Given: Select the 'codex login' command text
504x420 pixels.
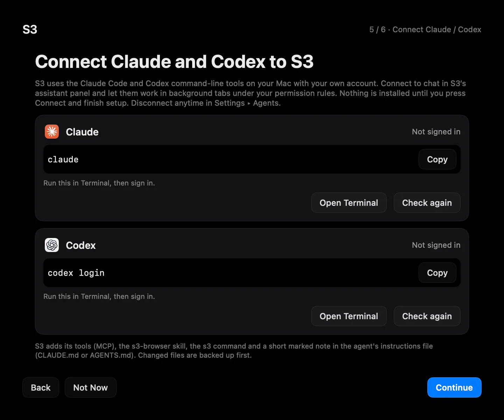Looking at the screenshot, I should coord(76,273).
